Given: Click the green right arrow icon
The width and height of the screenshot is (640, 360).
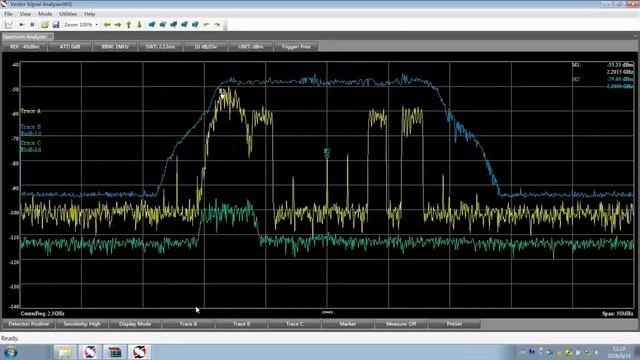Looking at the screenshot, I should coord(118,25).
